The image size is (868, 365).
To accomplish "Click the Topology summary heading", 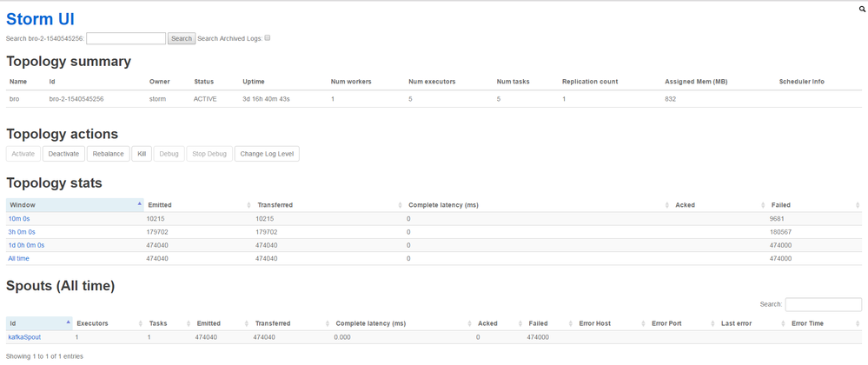I will [69, 62].
